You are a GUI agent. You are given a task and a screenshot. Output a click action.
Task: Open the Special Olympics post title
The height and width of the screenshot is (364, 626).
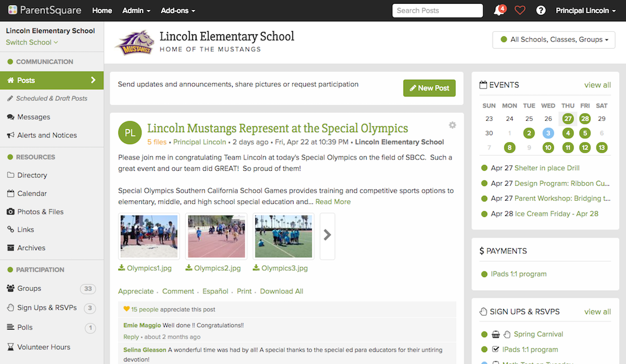[x=277, y=128]
